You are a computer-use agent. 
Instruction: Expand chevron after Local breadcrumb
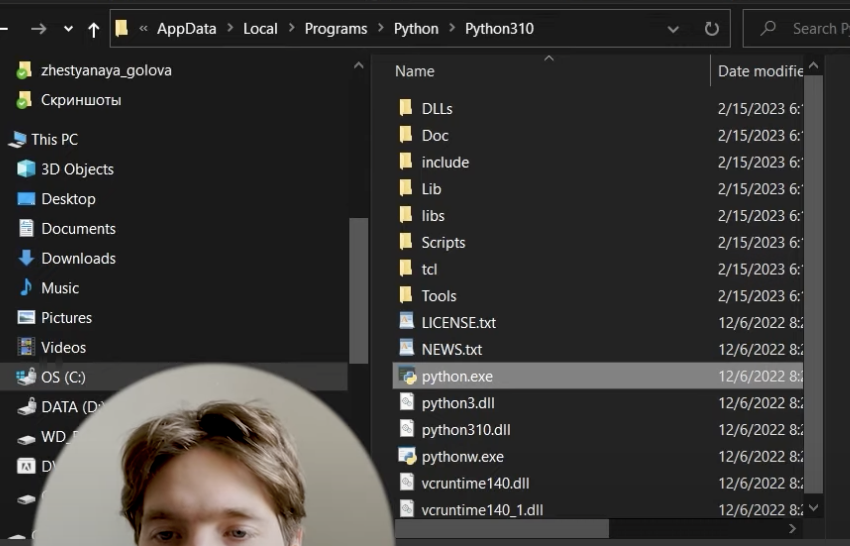pos(292,28)
